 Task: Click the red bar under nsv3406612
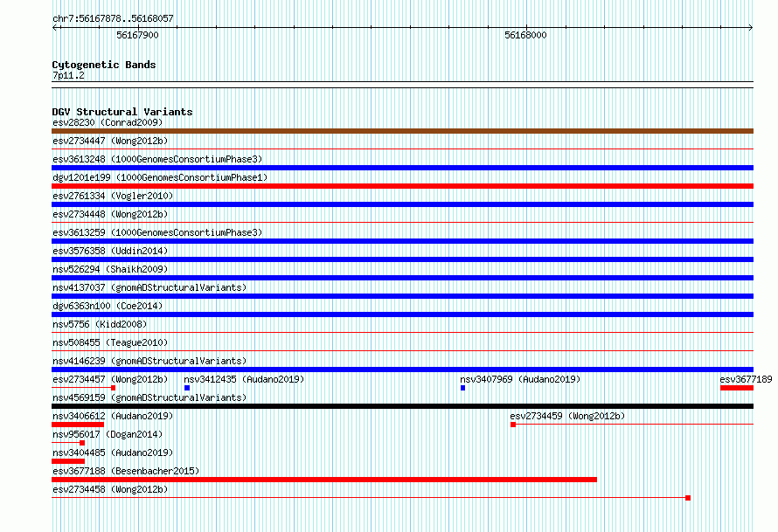(x=78, y=425)
